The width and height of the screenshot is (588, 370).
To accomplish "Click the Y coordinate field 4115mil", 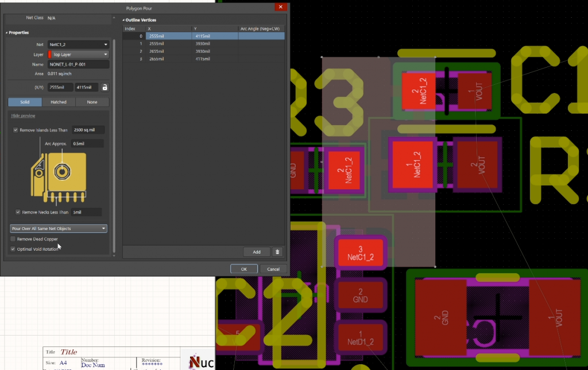I will point(86,87).
